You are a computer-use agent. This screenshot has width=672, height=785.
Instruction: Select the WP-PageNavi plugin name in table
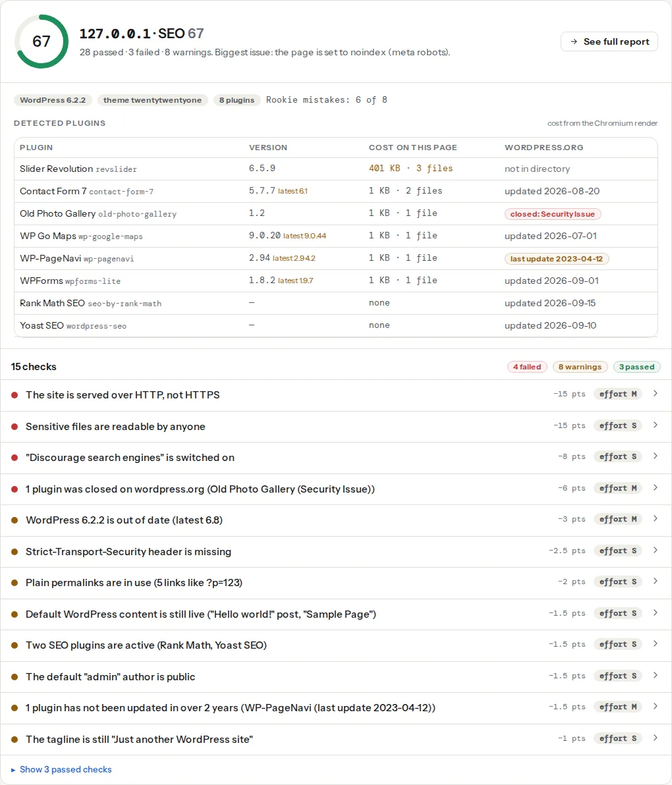50,258
